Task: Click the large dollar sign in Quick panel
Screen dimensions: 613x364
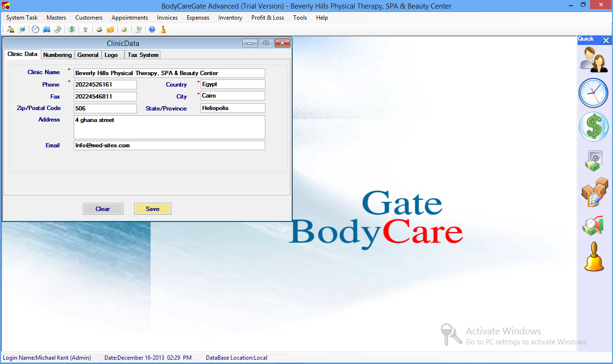Action: click(x=593, y=127)
